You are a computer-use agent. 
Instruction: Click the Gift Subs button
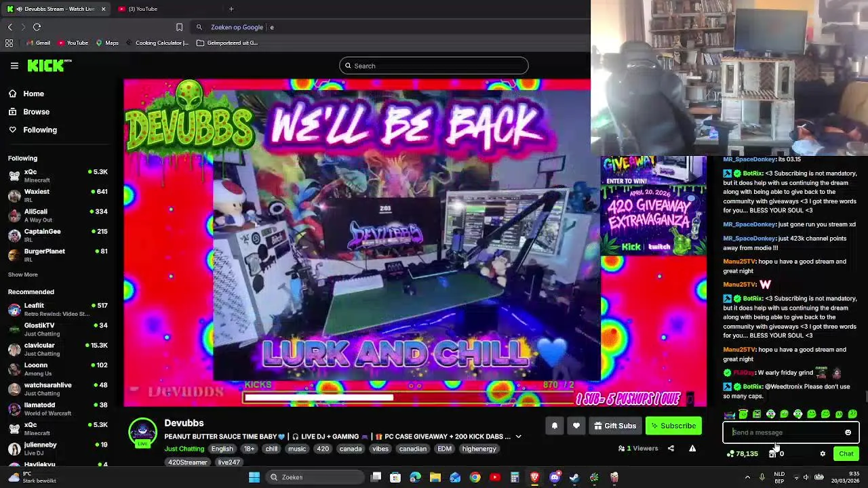(x=615, y=426)
